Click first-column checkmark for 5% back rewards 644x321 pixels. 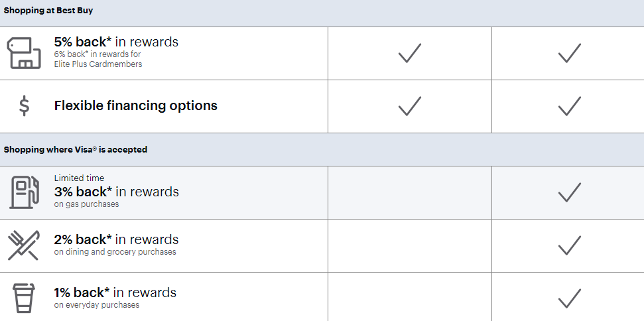pos(409,53)
